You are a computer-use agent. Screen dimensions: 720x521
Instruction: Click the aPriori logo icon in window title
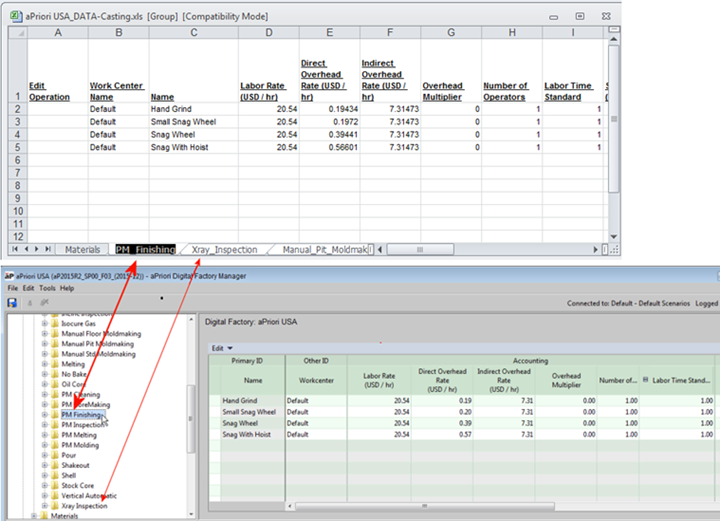point(9,276)
